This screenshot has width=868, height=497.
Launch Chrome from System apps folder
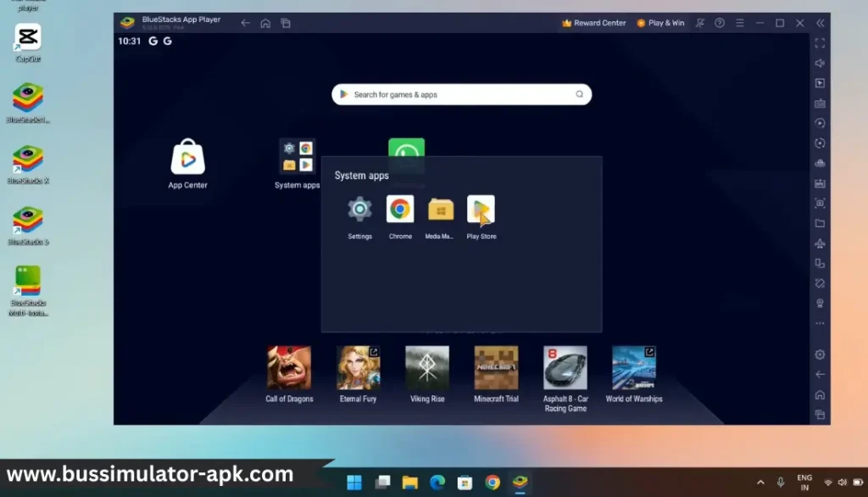tap(400, 209)
